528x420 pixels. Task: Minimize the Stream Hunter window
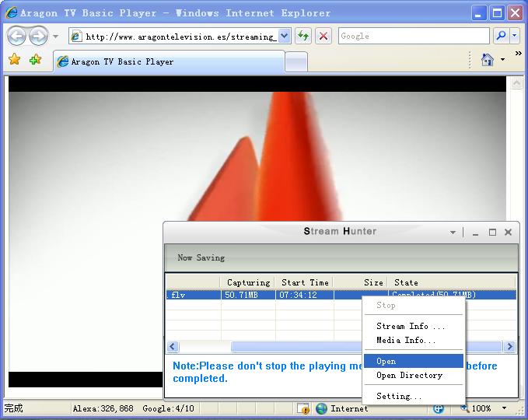475,233
